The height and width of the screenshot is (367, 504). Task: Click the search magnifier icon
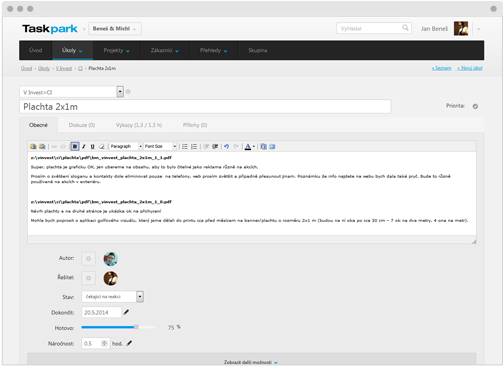[405, 28]
